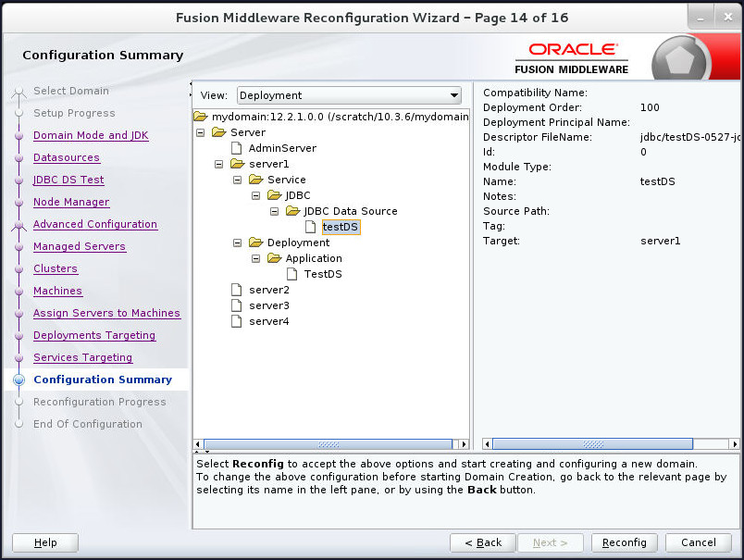Click the Reconfig button

click(624, 542)
